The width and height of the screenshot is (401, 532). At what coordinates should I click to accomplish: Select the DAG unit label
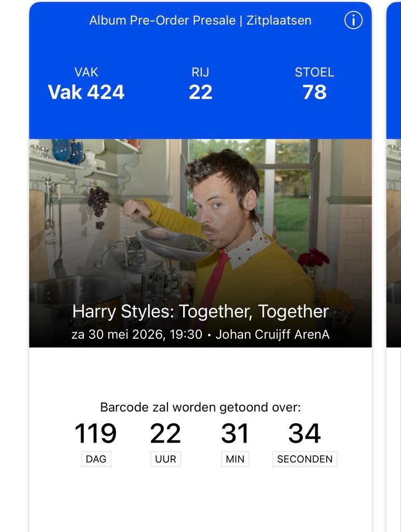click(x=96, y=459)
